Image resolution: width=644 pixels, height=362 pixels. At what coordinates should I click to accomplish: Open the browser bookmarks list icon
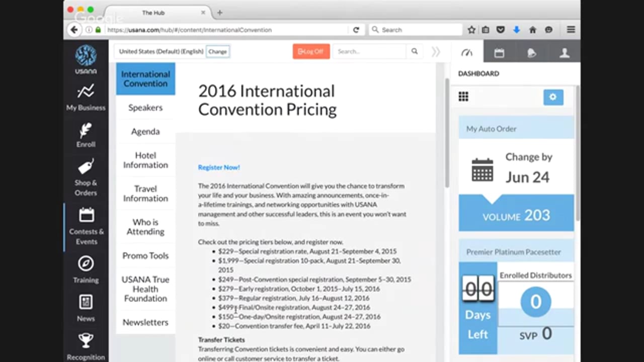(x=486, y=30)
